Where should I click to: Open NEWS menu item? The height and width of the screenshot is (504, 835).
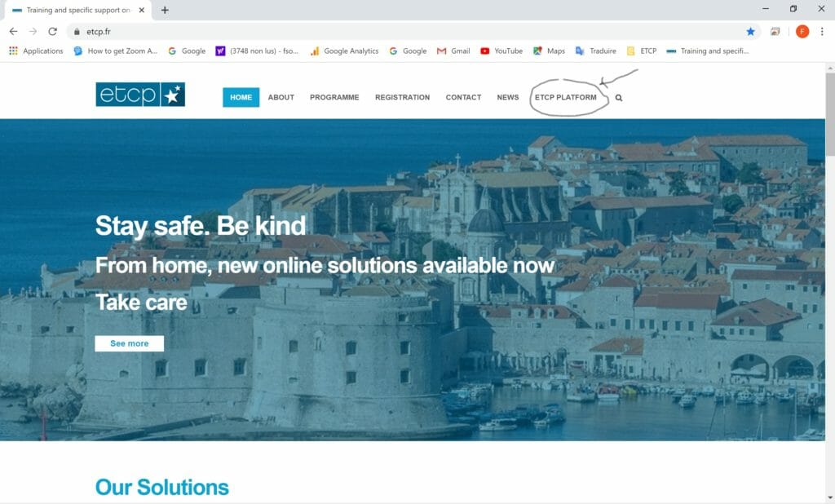tap(507, 97)
